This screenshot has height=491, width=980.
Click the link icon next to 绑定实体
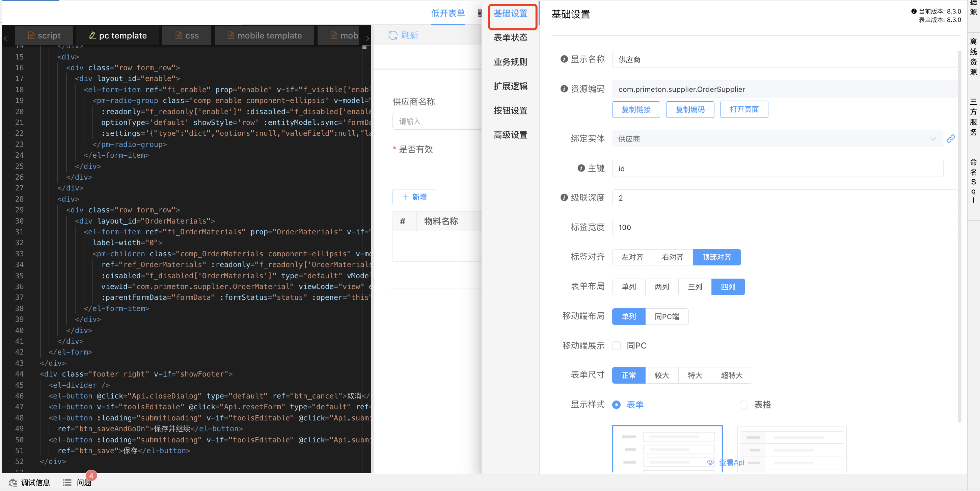(x=950, y=139)
